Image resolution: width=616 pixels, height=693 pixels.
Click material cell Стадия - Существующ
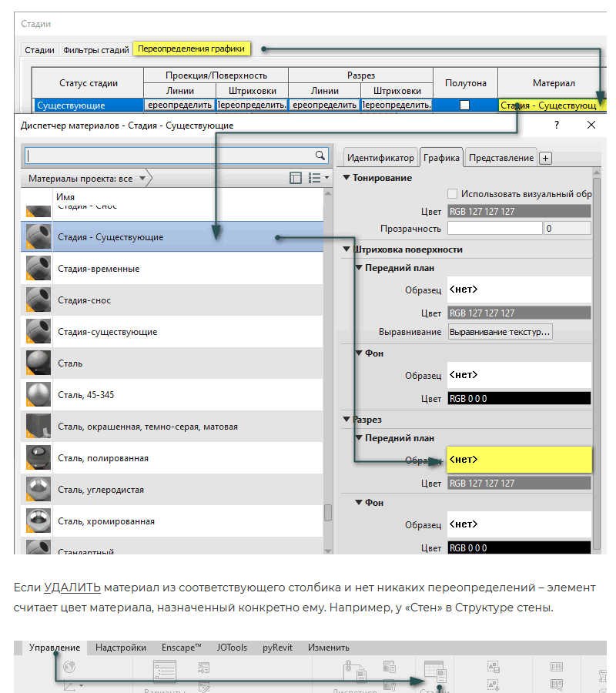pyautogui.click(x=551, y=105)
